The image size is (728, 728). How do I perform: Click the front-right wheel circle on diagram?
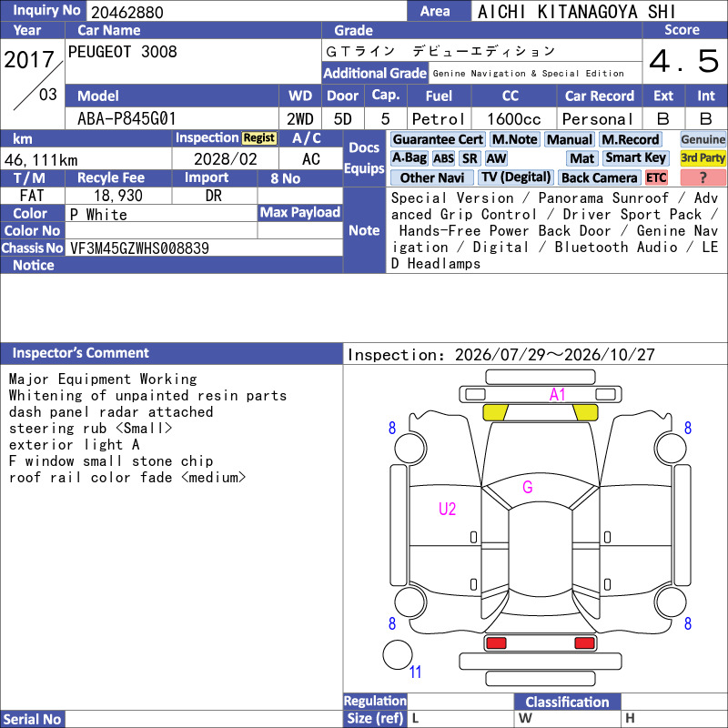pyautogui.click(x=671, y=448)
